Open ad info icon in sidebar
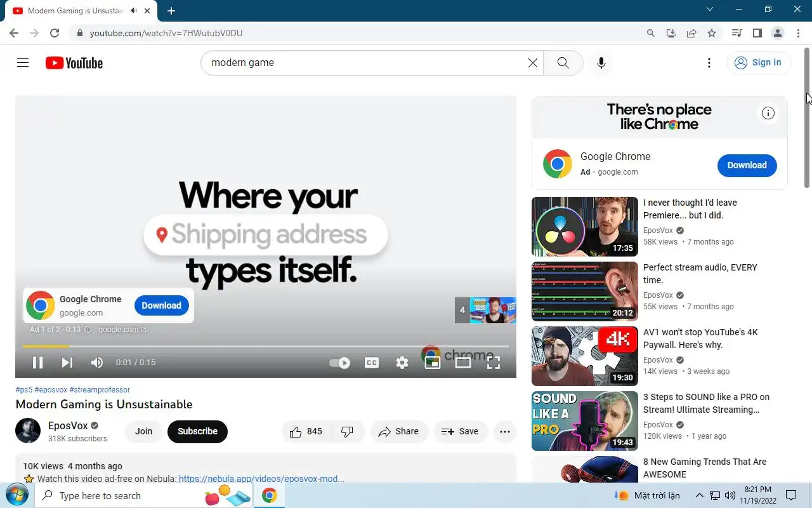Screen dimensions: 812x508 point(768,113)
